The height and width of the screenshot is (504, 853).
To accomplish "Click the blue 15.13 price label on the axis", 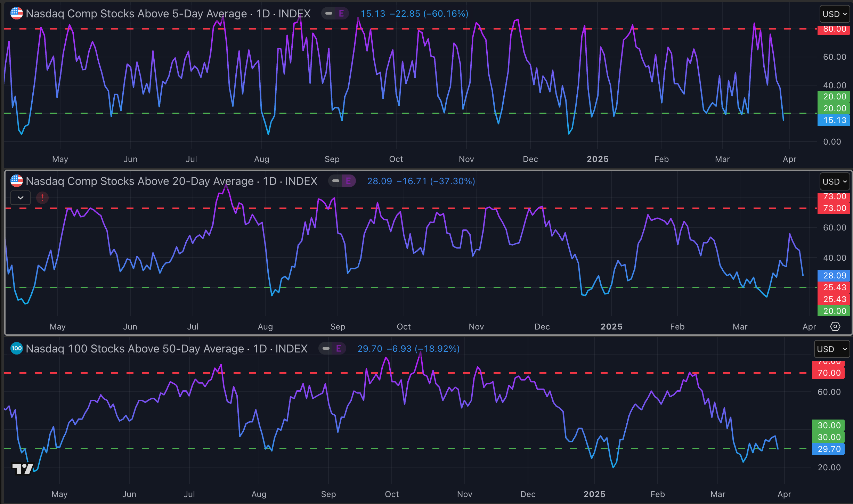I will click(x=834, y=120).
